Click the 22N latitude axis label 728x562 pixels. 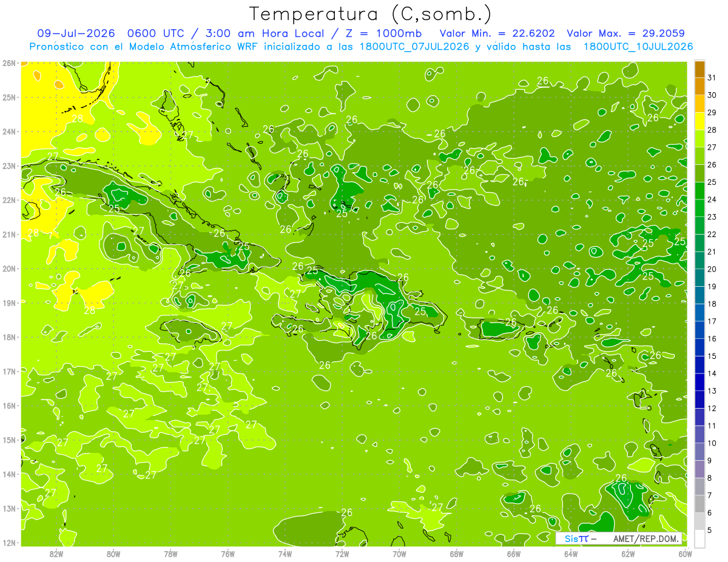[x=8, y=199]
